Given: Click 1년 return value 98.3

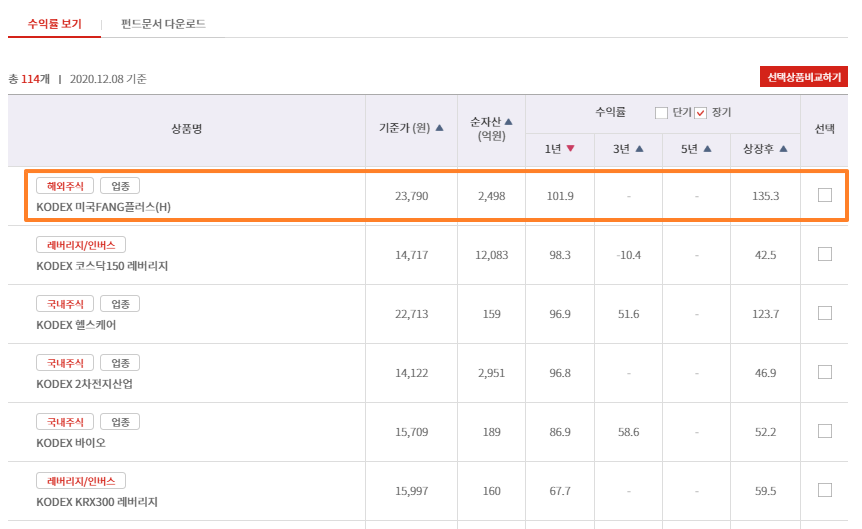Looking at the screenshot, I should tap(560, 255).
